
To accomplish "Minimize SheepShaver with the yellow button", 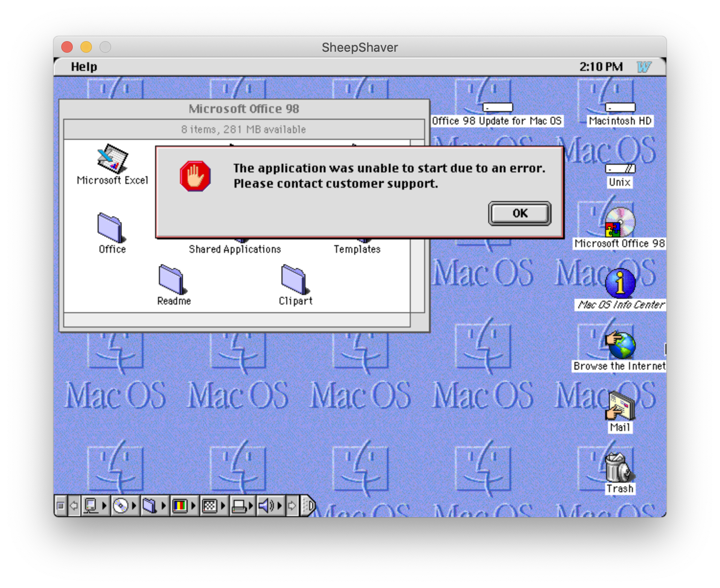I will (86, 47).
